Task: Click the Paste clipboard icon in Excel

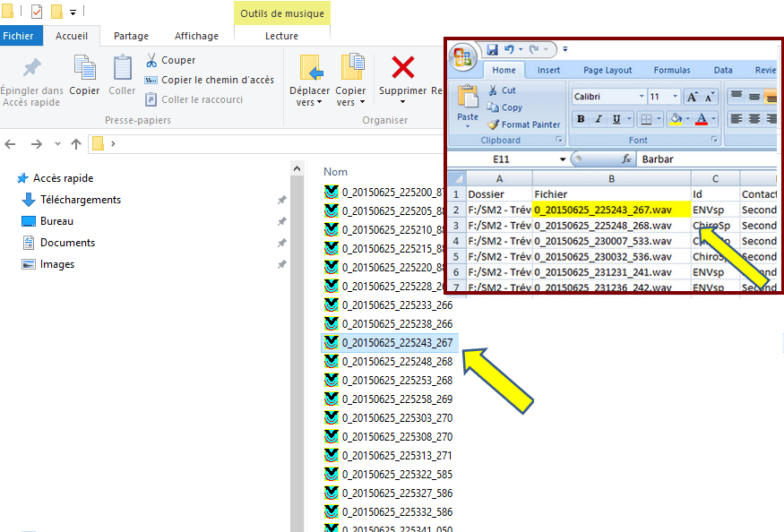Action: [x=468, y=97]
